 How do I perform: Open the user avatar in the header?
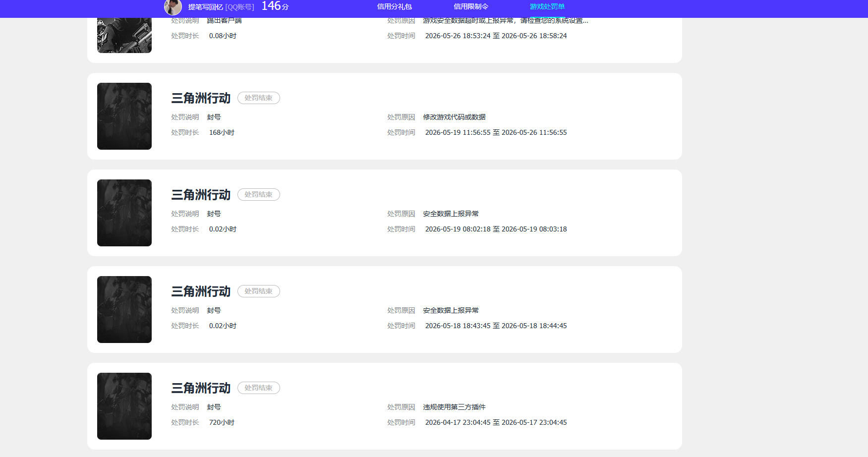point(173,7)
